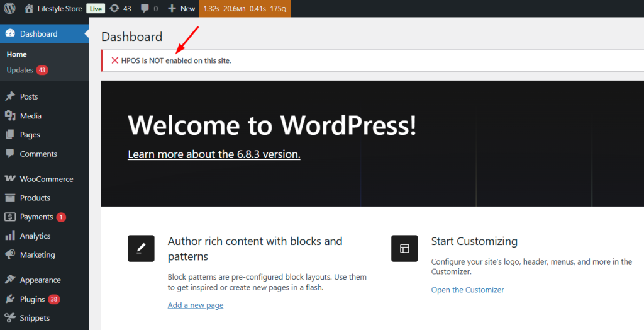Click the Products archive box icon
The height and width of the screenshot is (330, 644).
10,198
